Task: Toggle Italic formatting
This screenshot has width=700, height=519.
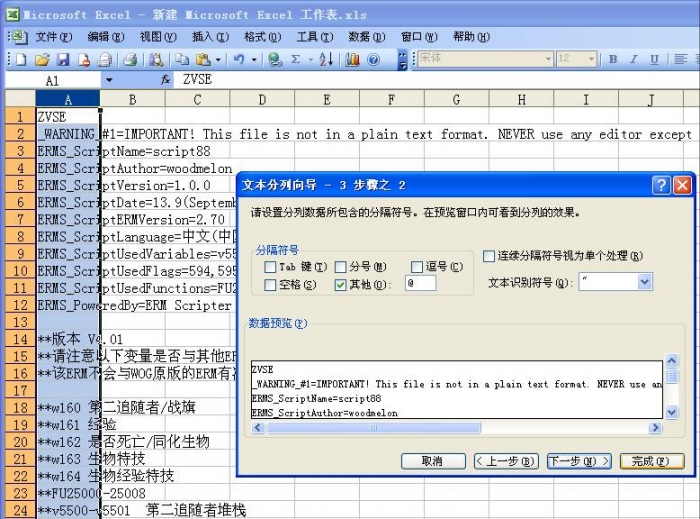Action: [x=633, y=59]
